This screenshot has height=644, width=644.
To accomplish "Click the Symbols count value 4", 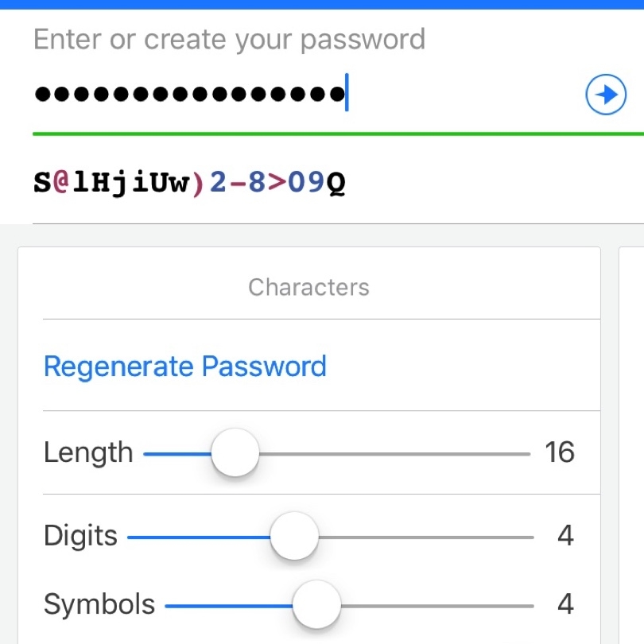I will (565, 603).
